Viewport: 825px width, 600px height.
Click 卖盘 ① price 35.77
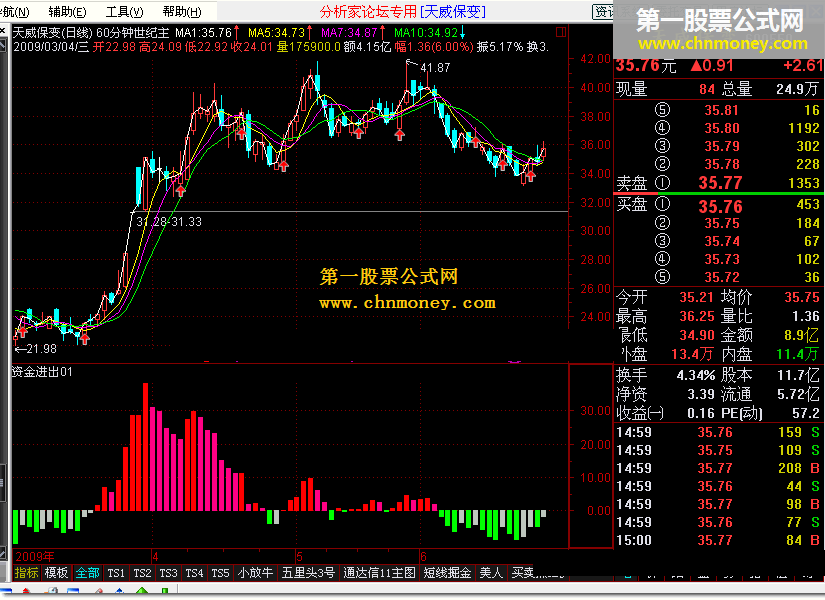click(x=720, y=183)
